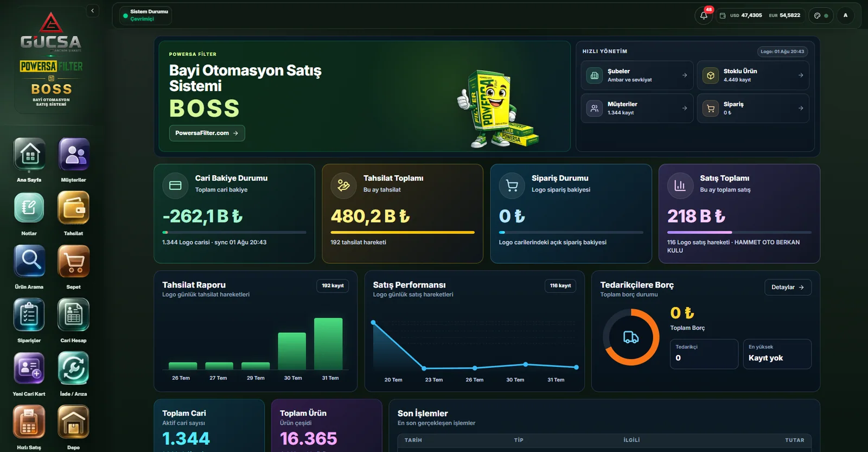Open the Ana Sayfa home icon
The width and height of the screenshot is (868, 452).
29,154
